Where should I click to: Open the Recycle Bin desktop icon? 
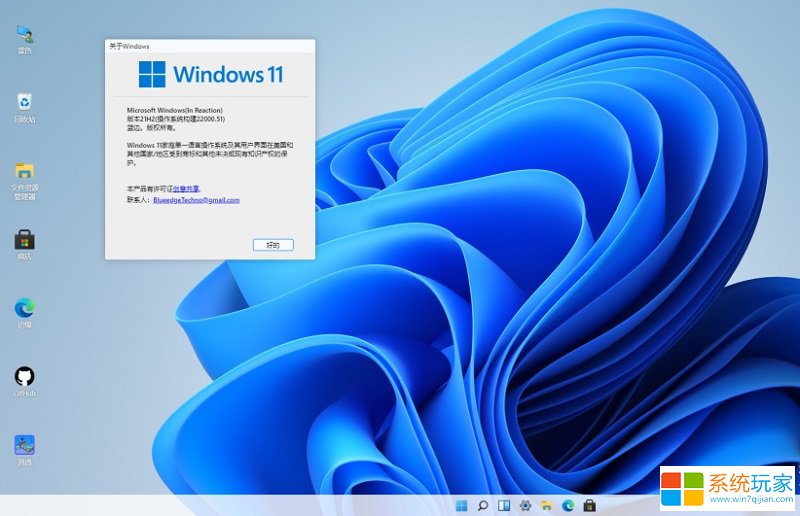tap(24, 108)
